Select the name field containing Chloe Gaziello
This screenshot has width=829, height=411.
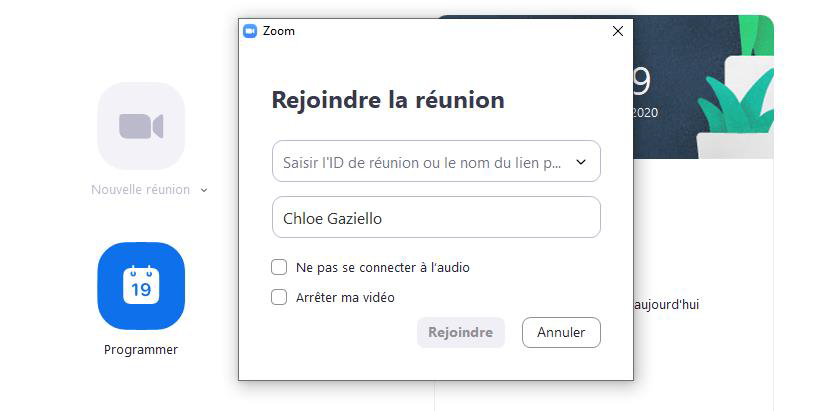(x=436, y=218)
